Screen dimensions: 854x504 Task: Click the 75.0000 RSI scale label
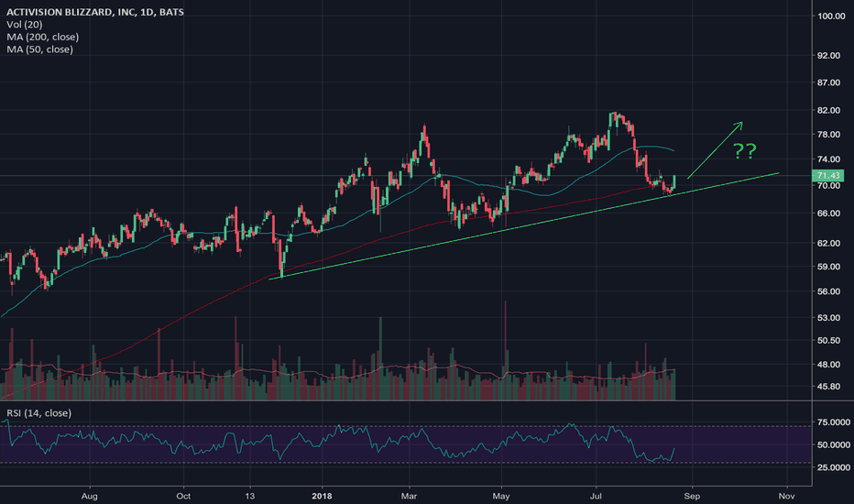834,422
